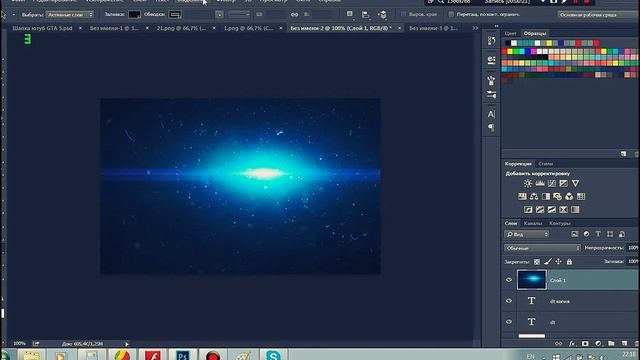Toggle type layer filter (T icon)
This screenshot has height=360, width=640.
coord(598,234)
